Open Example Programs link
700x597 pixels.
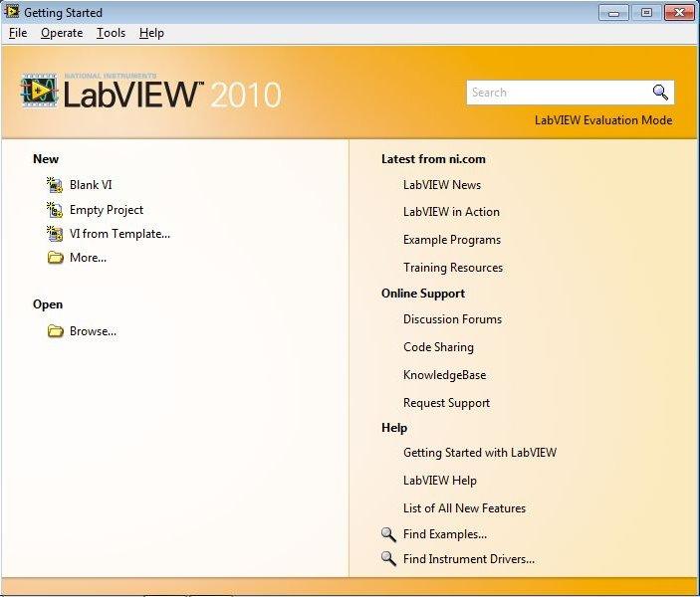(x=452, y=240)
